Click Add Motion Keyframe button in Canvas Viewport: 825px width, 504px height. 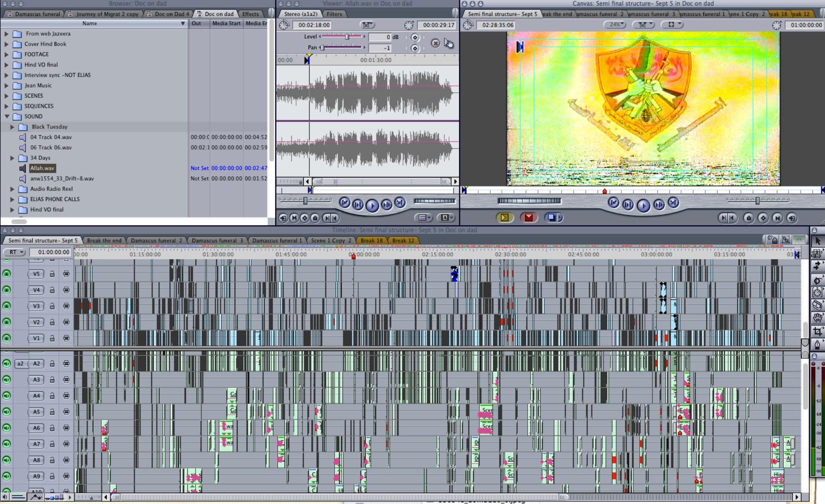[763, 218]
